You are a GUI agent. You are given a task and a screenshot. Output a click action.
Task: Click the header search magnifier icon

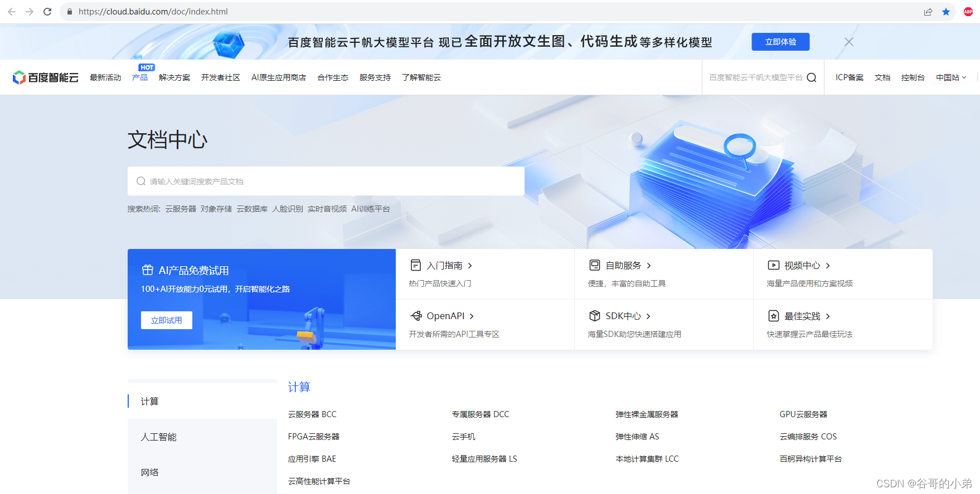(812, 77)
